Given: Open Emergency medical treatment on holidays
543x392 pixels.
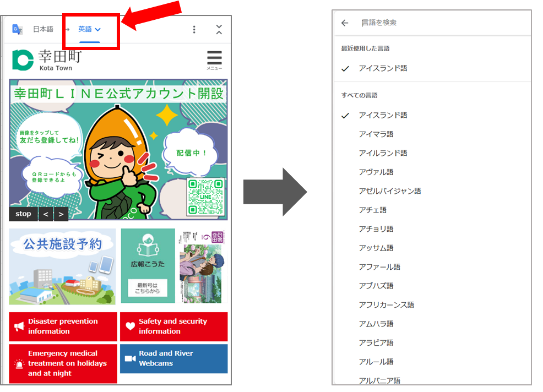Looking at the screenshot, I should (63, 363).
